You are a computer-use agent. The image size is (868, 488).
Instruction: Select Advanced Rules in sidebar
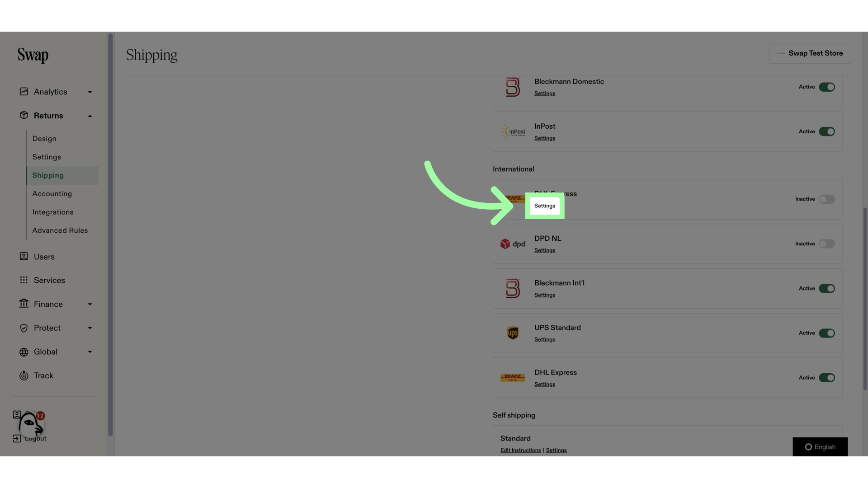coord(60,230)
